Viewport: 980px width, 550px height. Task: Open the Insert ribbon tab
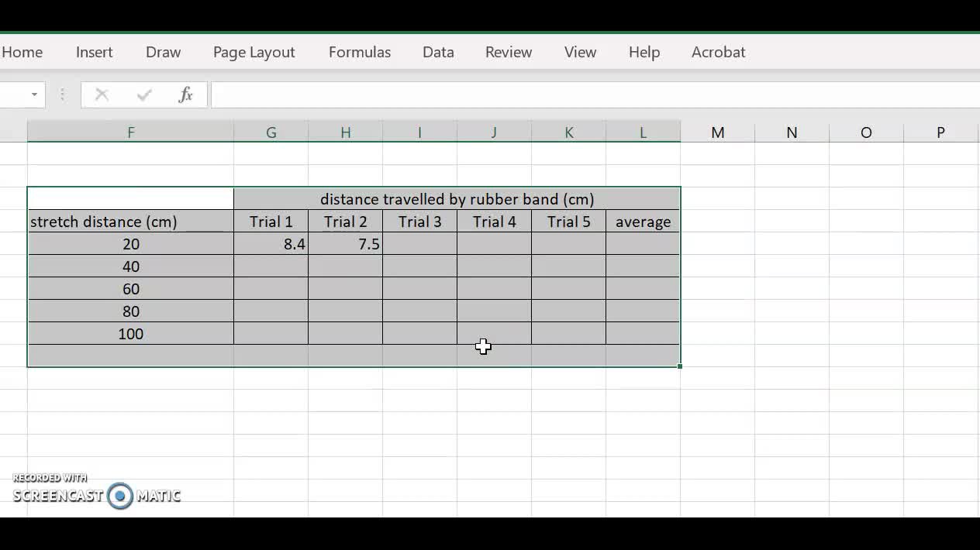coord(94,52)
